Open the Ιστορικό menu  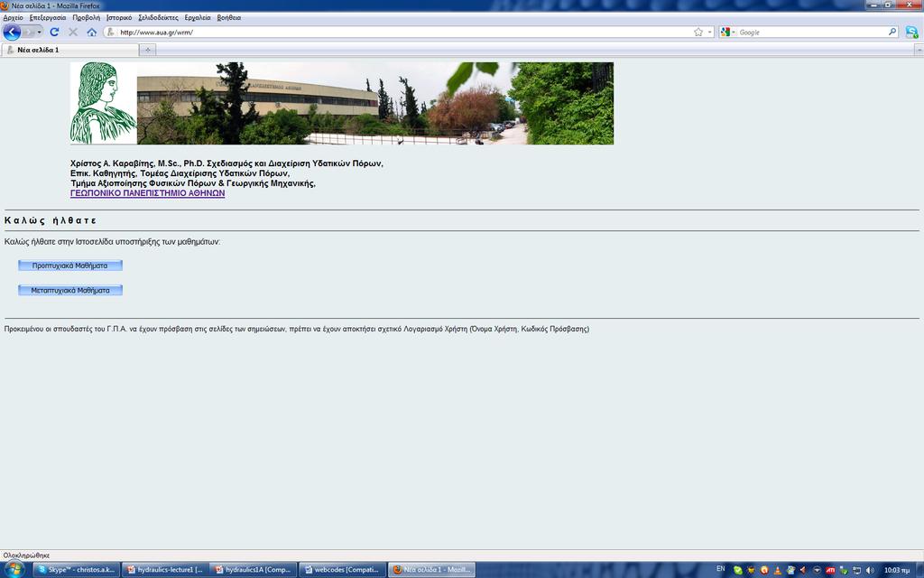point(119,18)
